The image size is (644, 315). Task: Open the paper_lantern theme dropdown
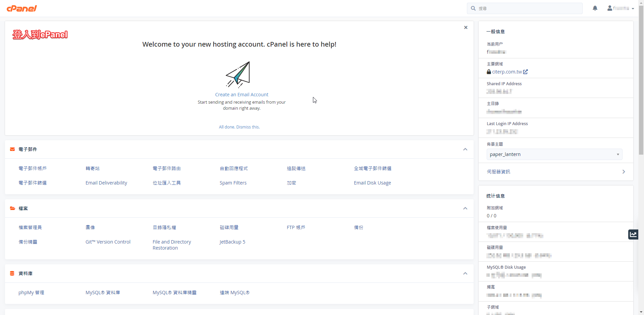(554, 154)
